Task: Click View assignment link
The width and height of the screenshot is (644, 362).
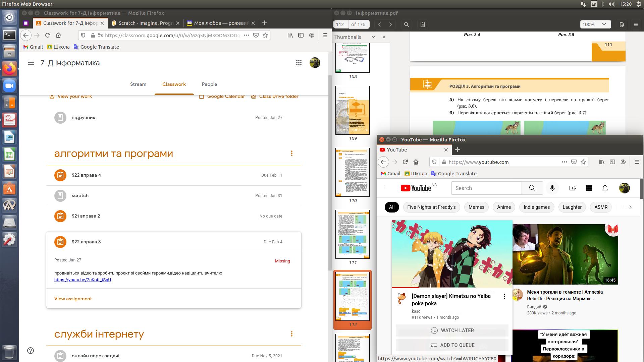Action: pos(73,299)
